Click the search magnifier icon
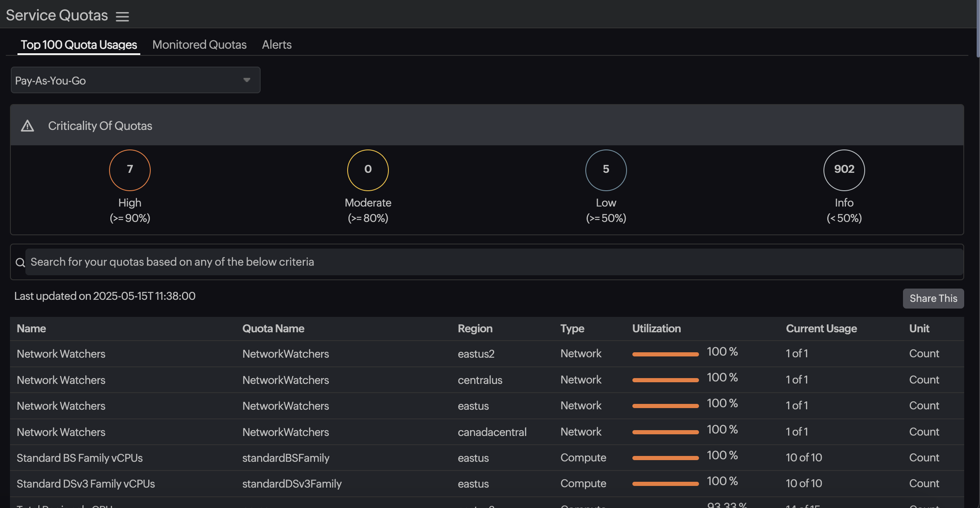 click(20, 262)
